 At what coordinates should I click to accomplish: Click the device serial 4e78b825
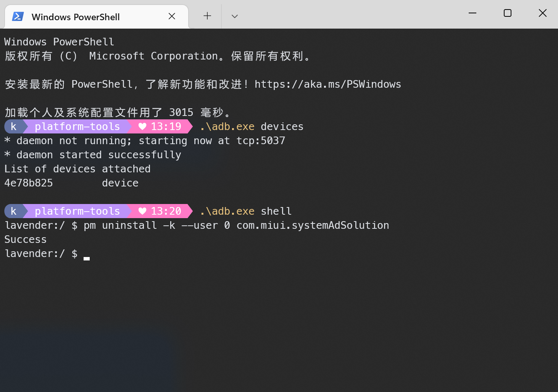pos(29,183)
